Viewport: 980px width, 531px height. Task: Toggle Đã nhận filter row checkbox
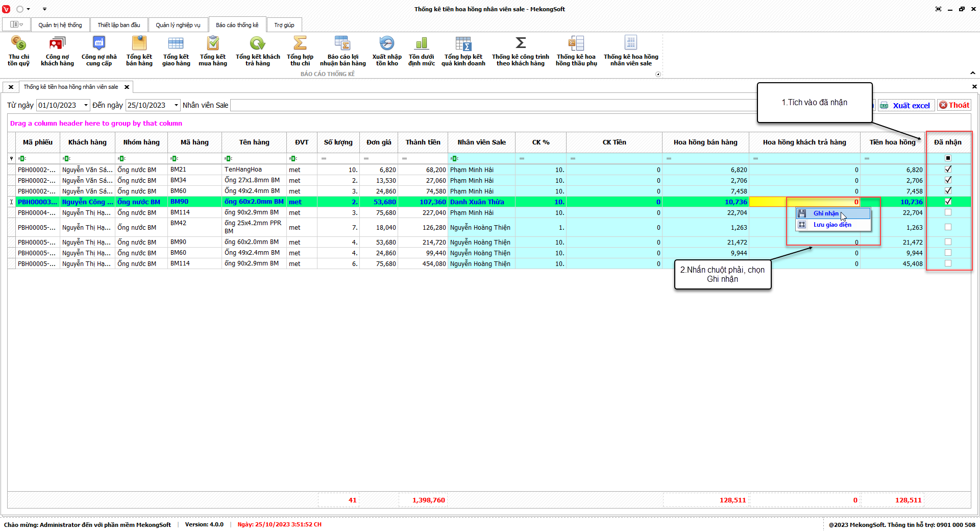coord(948,158)
